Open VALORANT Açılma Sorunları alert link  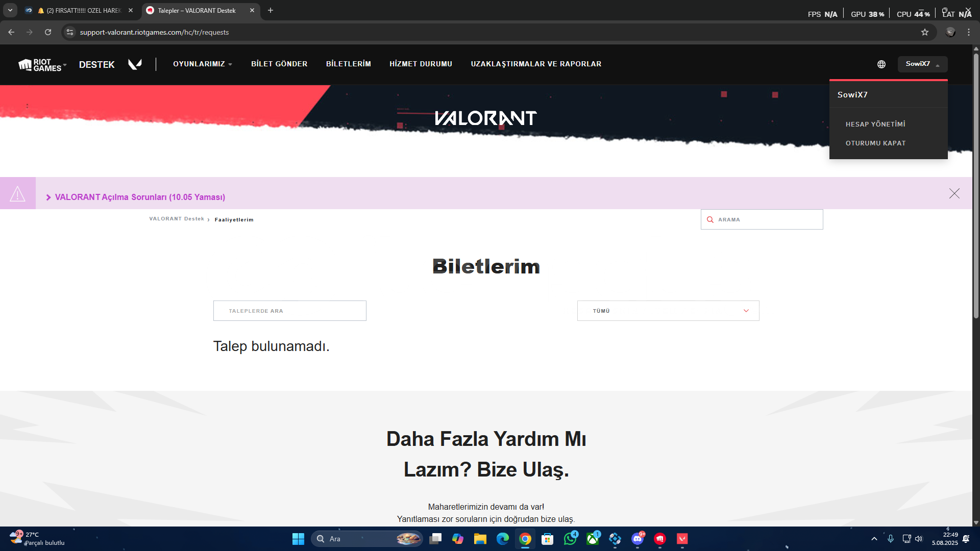point(140,197)
